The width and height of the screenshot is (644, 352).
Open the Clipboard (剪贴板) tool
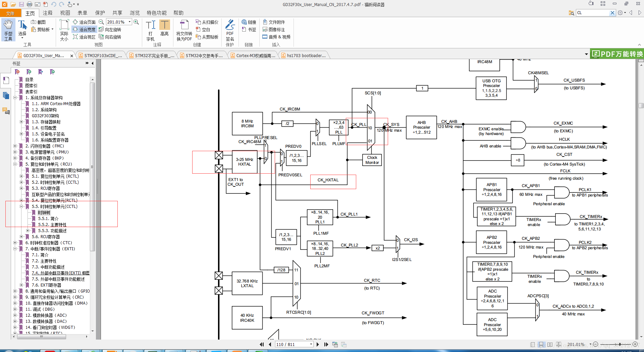(42, 30)
